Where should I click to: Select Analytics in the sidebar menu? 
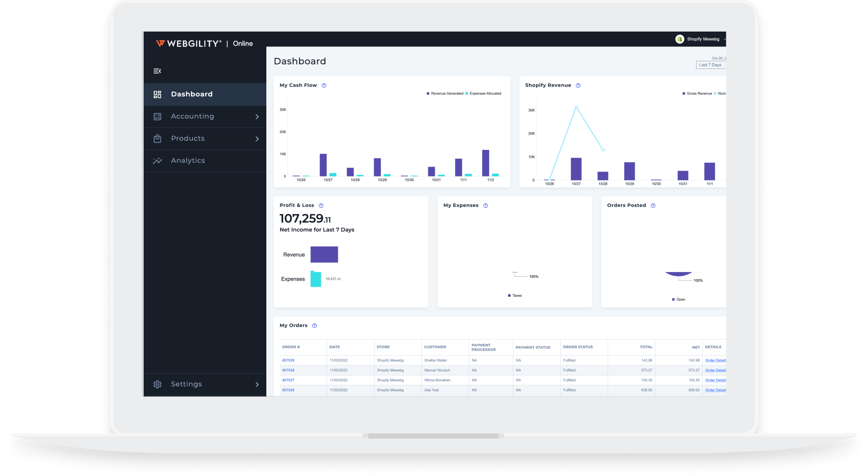188,160
